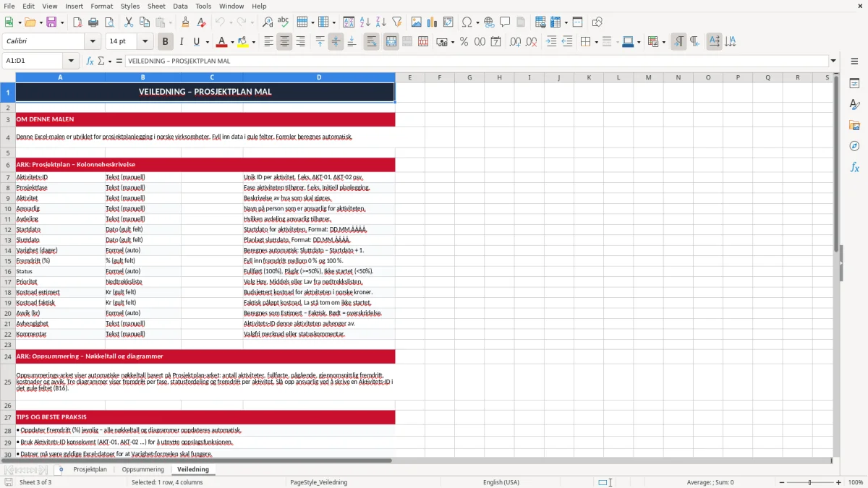Switch to the Prosjektplan sheet tab
The height and width of the screenshot is (488, 868).
pyautogui.click(x=90, y=469)
